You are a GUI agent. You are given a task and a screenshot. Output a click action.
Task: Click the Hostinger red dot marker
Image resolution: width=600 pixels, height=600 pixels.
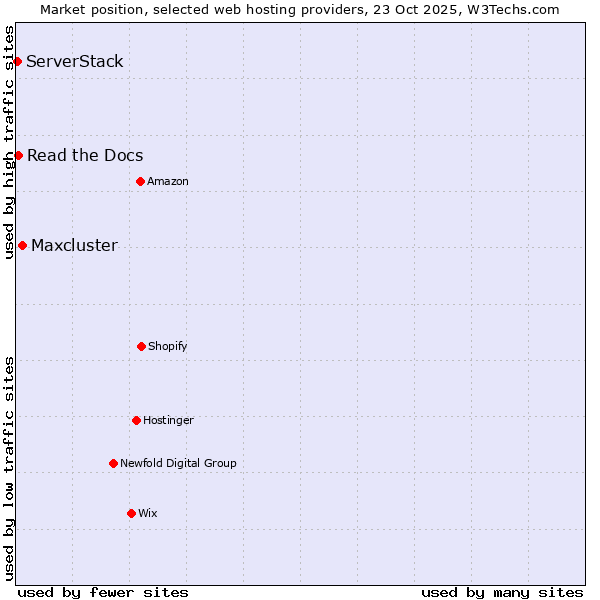[136, 420]
